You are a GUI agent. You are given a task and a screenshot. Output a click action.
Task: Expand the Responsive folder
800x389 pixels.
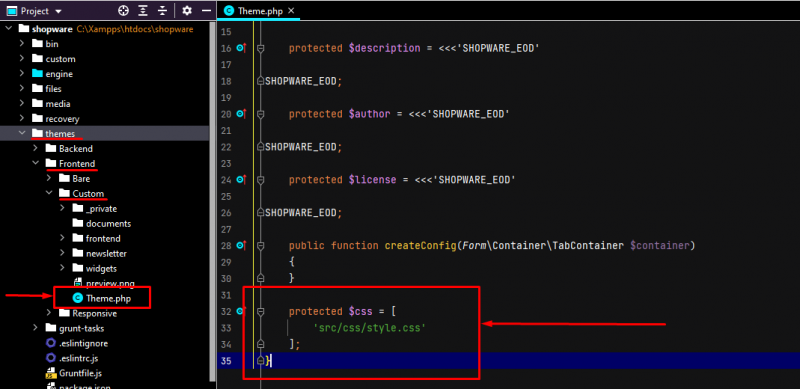click(49, 313)
